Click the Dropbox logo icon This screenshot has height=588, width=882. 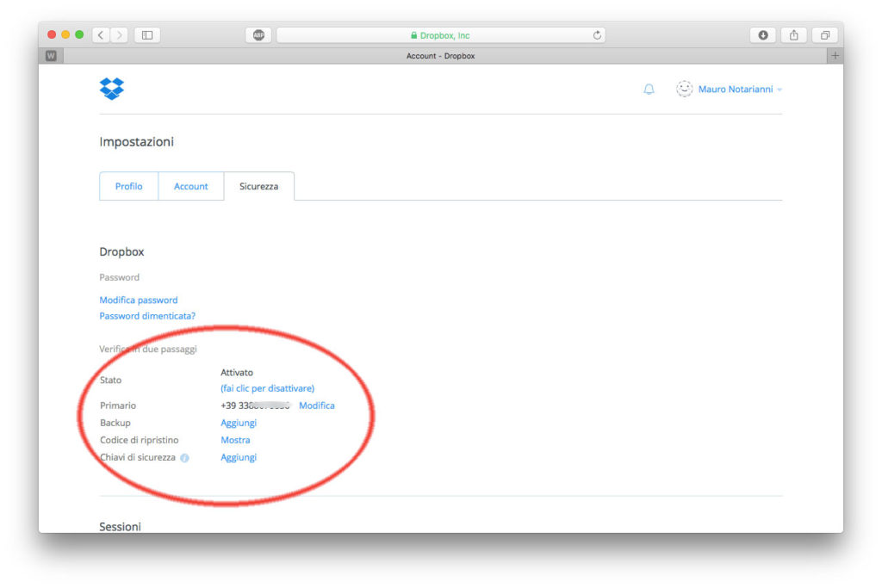tap(111, 89)
